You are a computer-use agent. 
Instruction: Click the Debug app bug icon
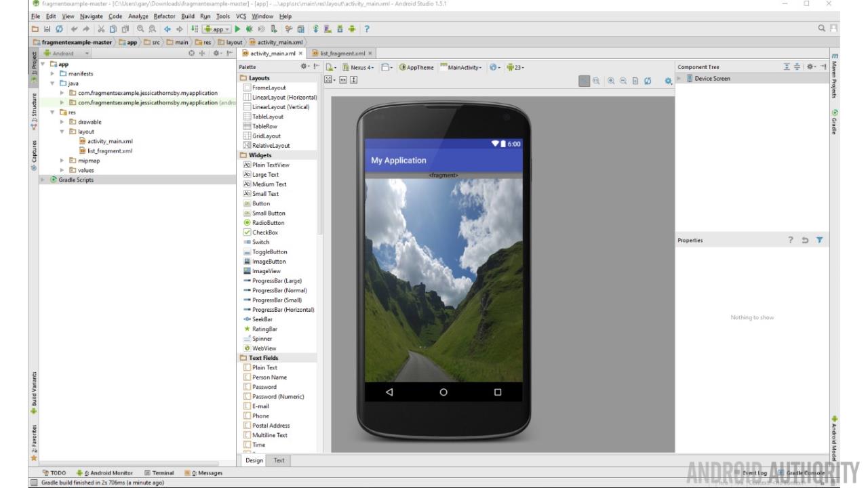(x=249, y=29)
